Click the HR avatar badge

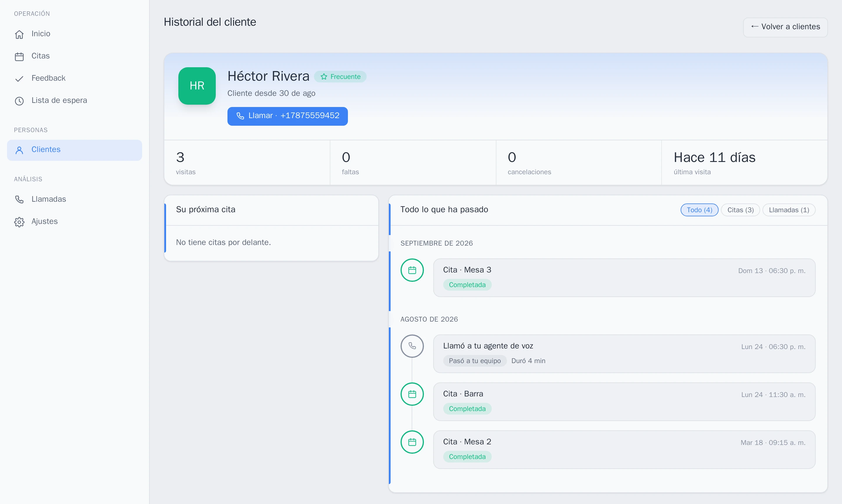(197, 86)
